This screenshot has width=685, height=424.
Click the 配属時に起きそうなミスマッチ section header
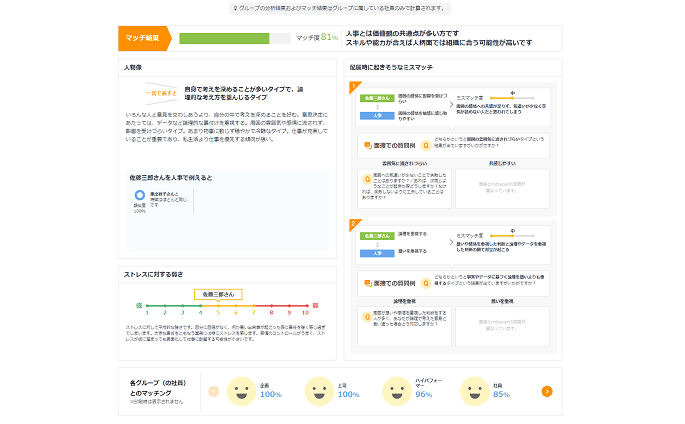click(391, 67)
